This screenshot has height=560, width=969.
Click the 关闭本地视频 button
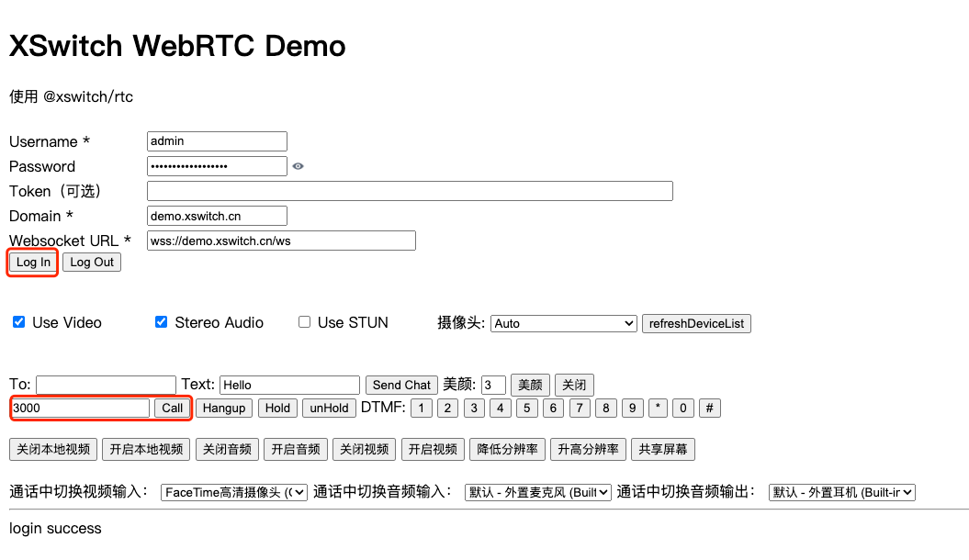click(53, 450)
